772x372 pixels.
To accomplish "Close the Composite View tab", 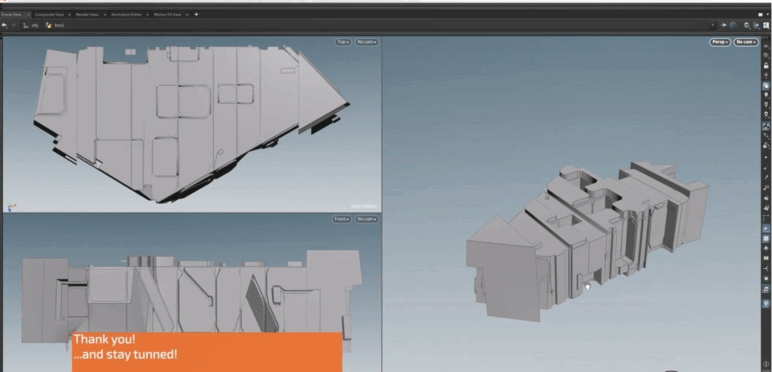I will (69, 14).
